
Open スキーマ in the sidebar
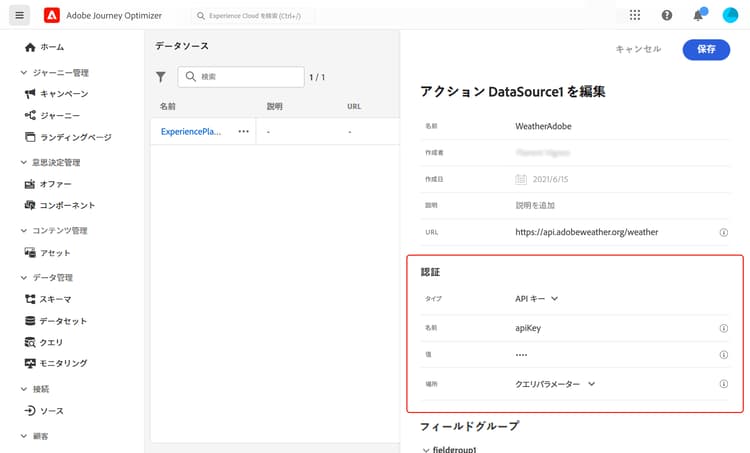click(x=48, y=299)
